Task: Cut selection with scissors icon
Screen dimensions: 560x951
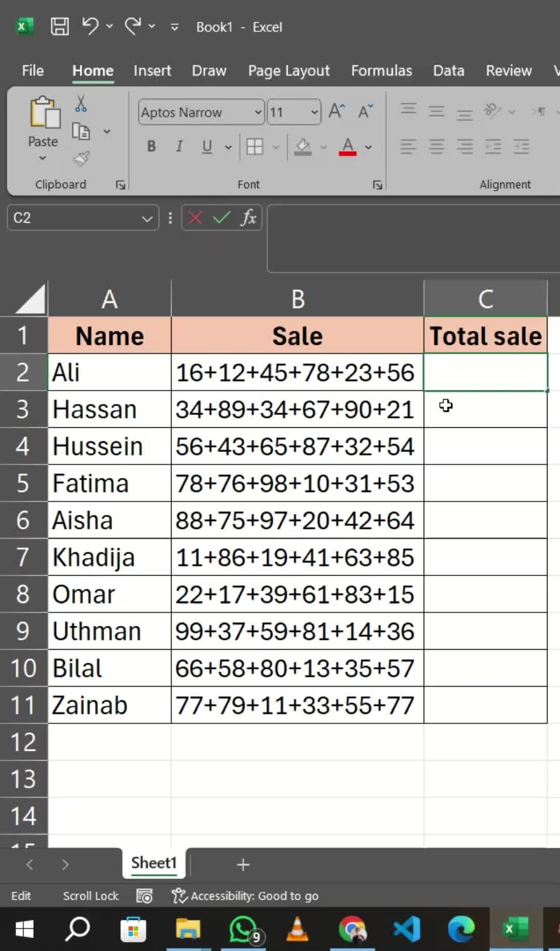Action: [x=81, y=104]
